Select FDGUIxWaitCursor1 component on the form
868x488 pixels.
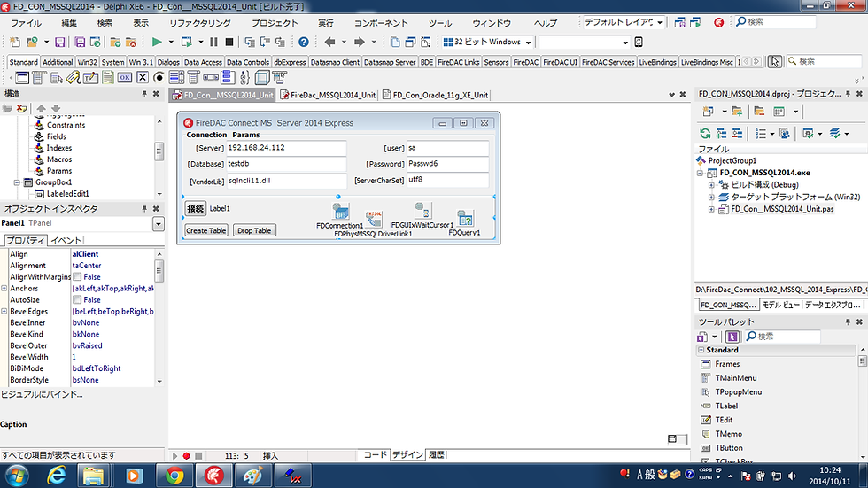click(423, 210)
